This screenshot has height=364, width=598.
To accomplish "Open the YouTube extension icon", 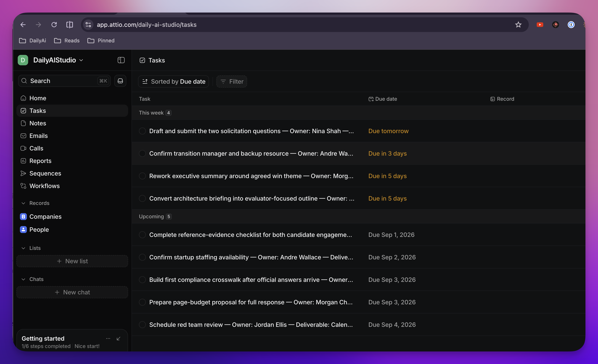I will point(540,25).
